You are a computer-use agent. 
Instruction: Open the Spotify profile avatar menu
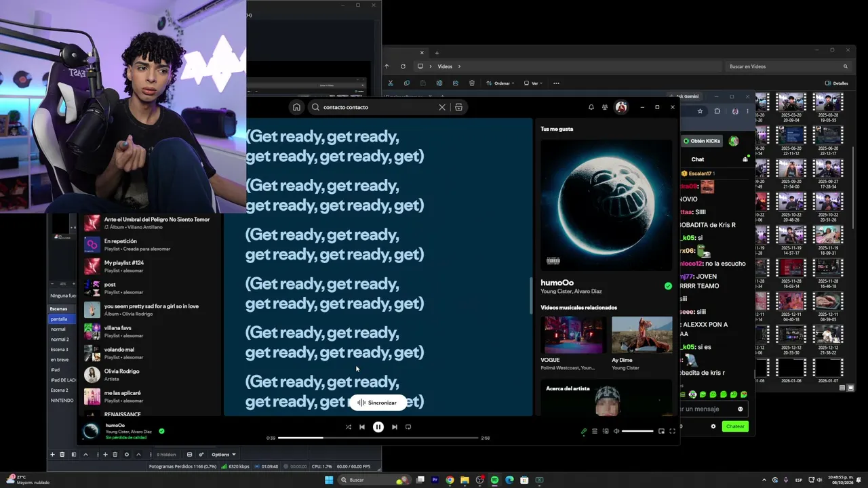621,107
